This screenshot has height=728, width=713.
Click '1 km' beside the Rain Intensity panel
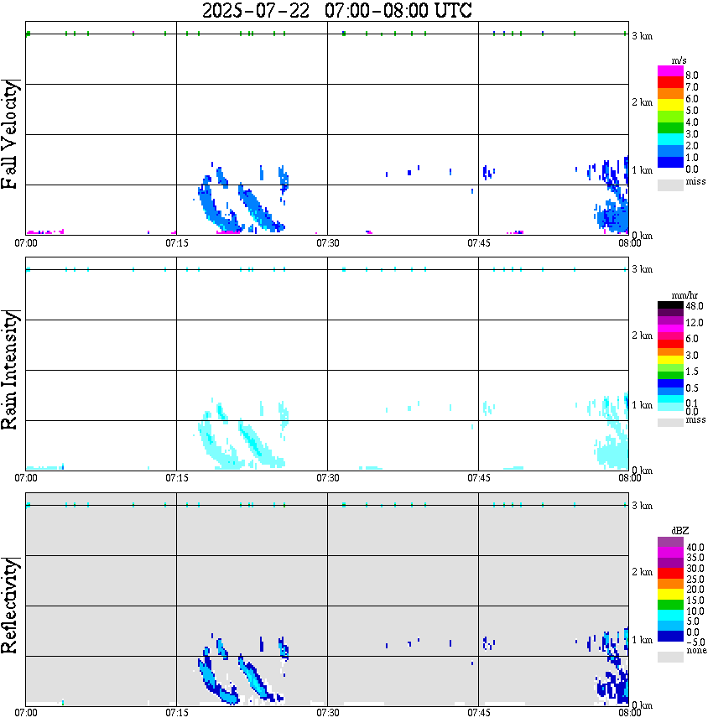642,405
